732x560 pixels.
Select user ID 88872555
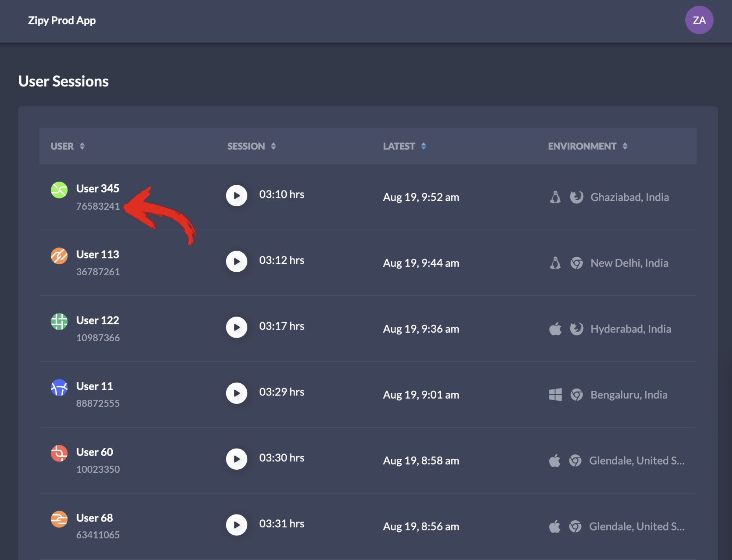coord(98,403)
